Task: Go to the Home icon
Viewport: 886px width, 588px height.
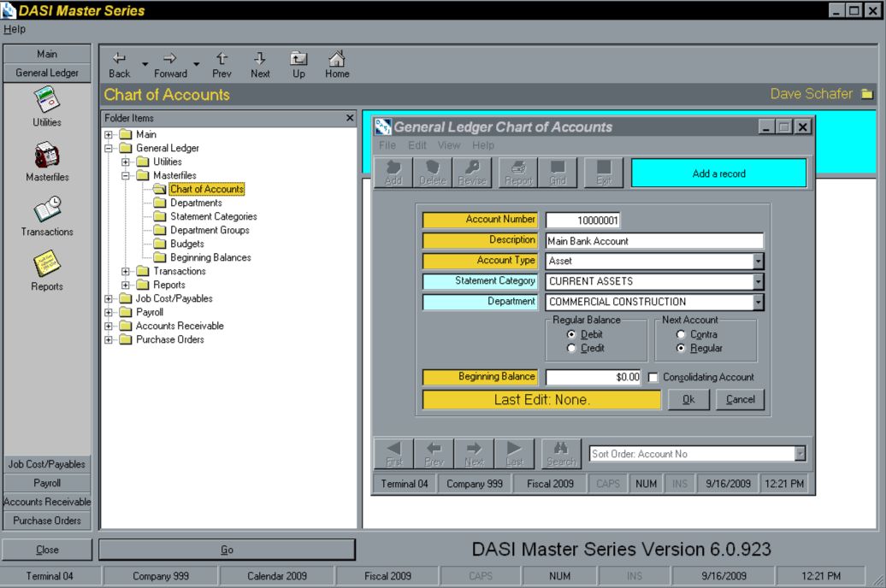Action: tap(337, 58)
